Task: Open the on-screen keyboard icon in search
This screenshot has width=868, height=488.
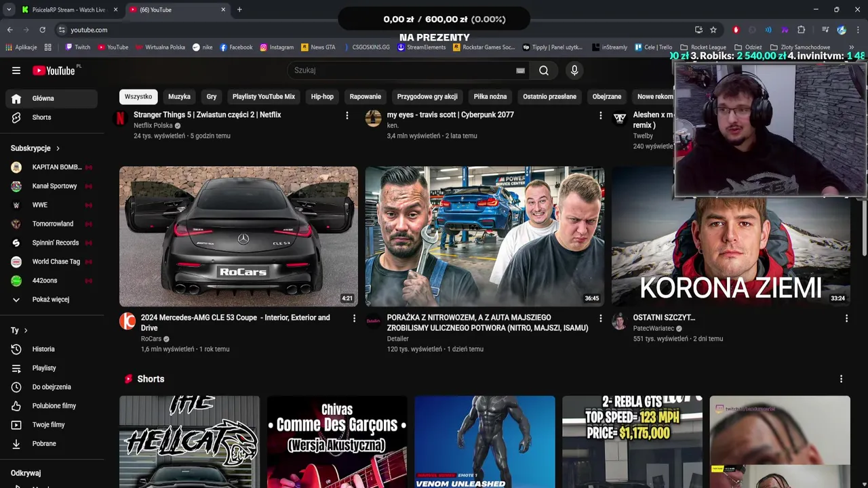Action: click(x=520, y=70)
